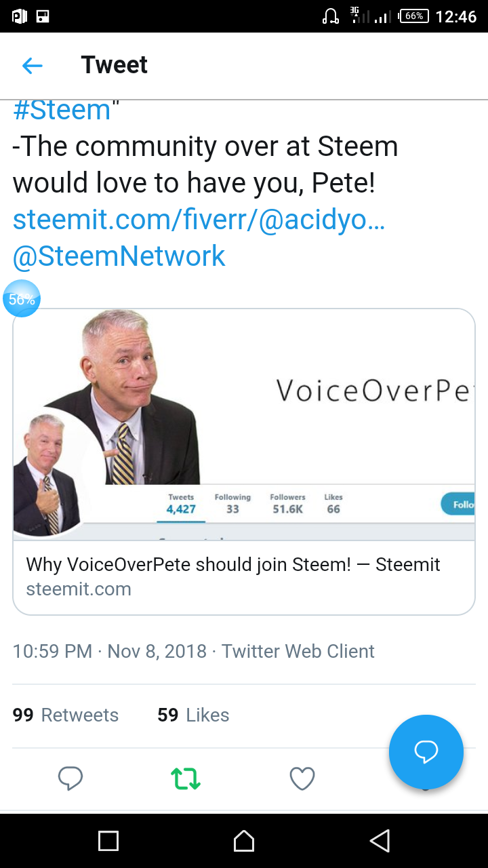The width and height of the screenshot is (488, 868).
Task: Open the VoiceOverPete link preview image
Action: [244, 425]
